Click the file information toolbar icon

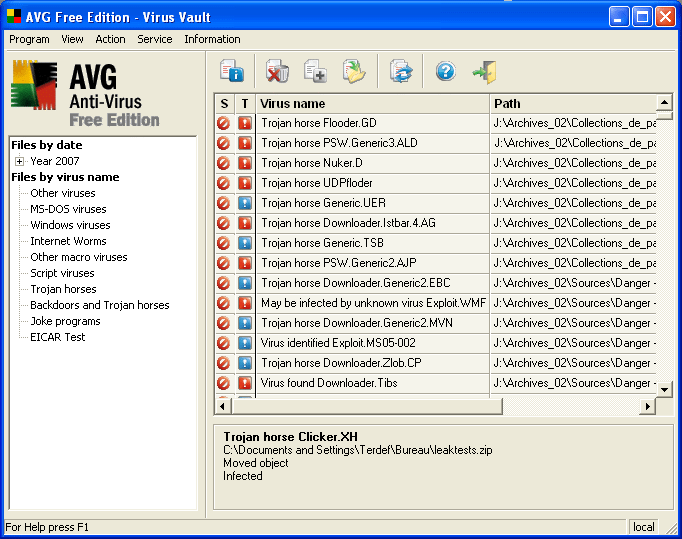231,71
